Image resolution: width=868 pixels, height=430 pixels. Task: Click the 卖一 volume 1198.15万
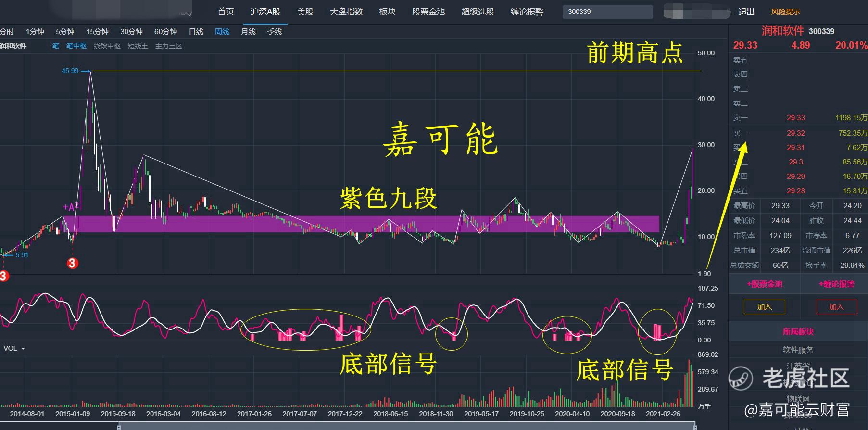tap(852, 118)
